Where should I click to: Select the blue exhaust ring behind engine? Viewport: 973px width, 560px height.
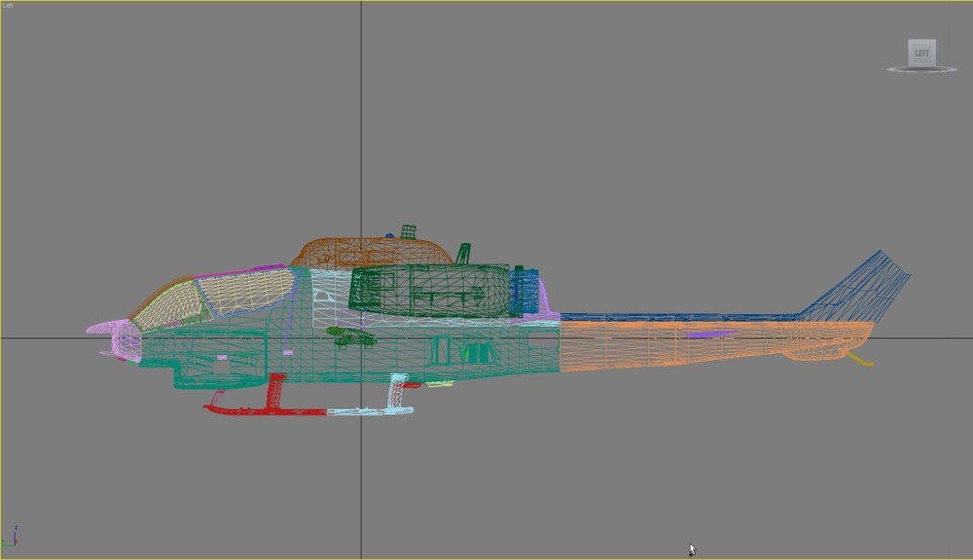tap(525, 291)
